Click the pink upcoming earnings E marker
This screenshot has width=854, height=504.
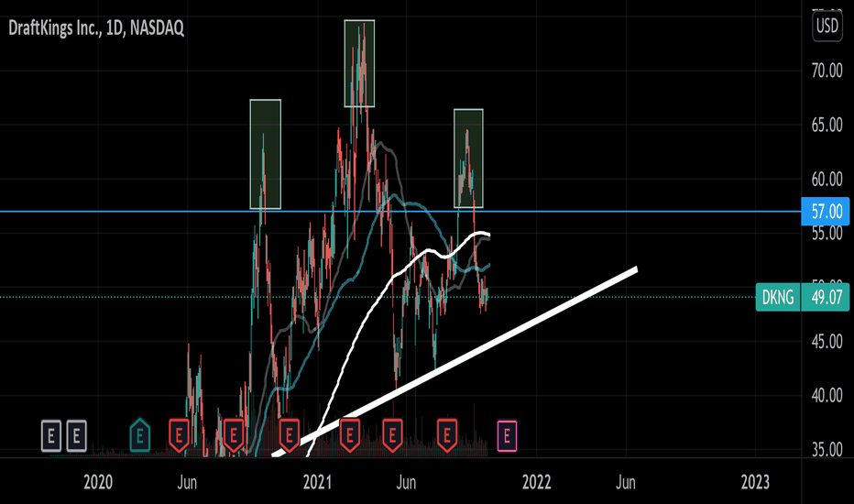[x=507, y=436]
